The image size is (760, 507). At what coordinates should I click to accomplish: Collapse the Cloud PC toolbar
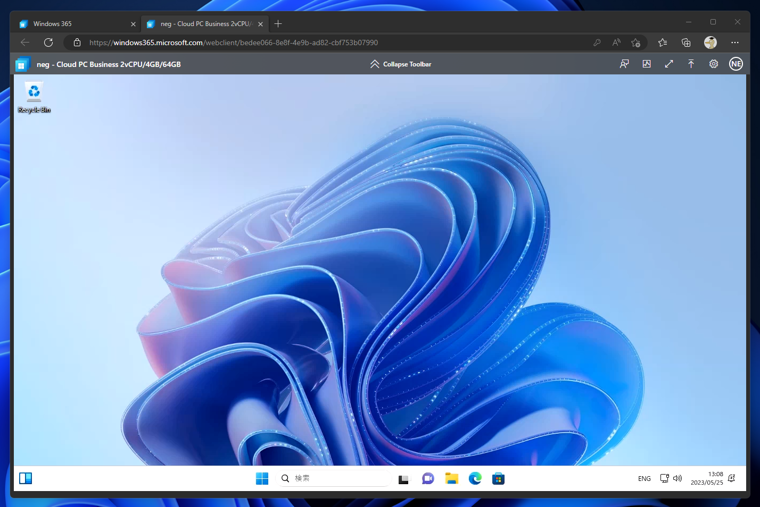(x=400, y=64)
